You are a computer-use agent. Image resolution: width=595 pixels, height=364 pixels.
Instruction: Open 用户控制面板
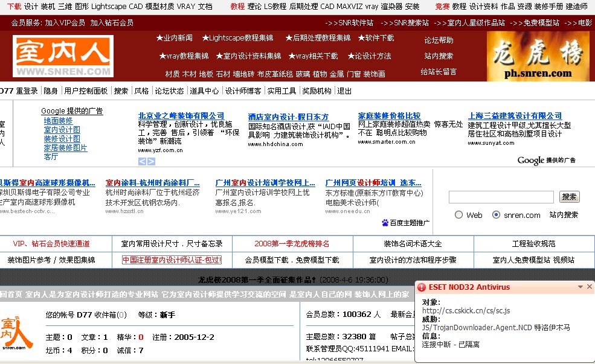coord(86,91)
